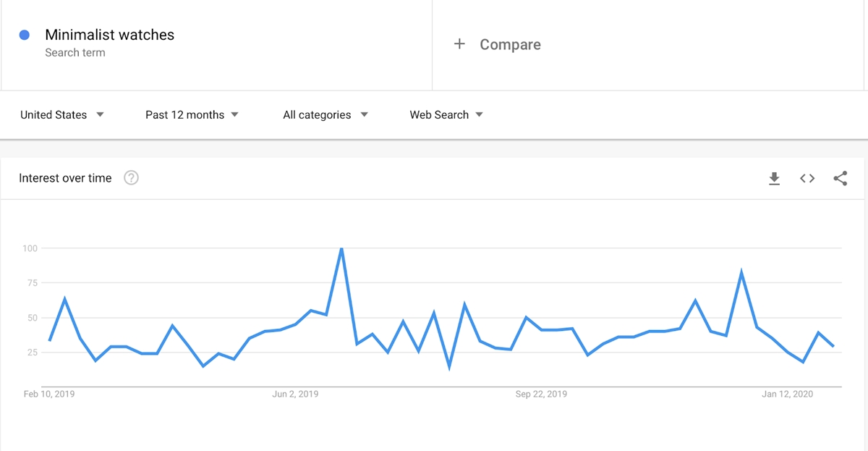
Task: Click the Sep 22, 2019 axis label
Action: pos(541,395)
